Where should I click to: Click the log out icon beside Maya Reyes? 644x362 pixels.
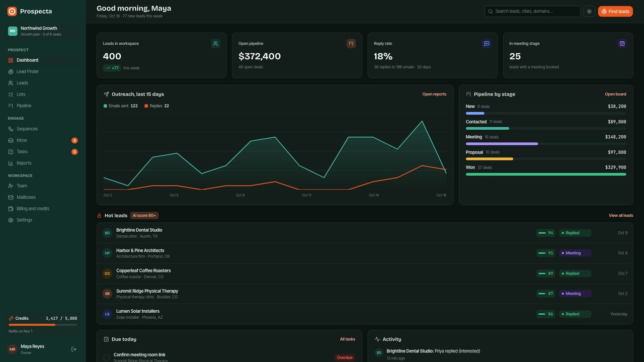[x=74, y=349]
